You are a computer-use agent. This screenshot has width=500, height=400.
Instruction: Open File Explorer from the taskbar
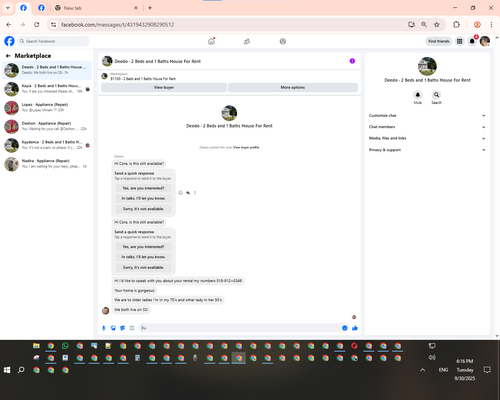pyautogui.click(x=36, y=346)
